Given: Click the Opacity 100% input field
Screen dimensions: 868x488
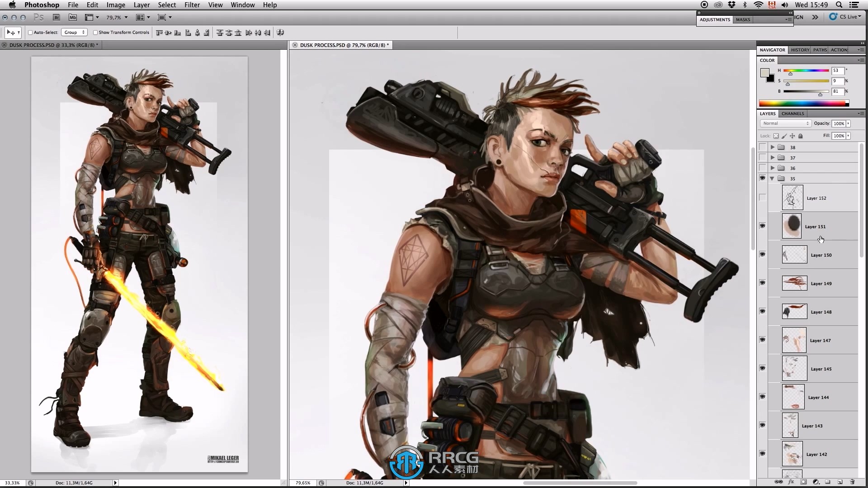Looking at the screenshot, I should (839, 123).
